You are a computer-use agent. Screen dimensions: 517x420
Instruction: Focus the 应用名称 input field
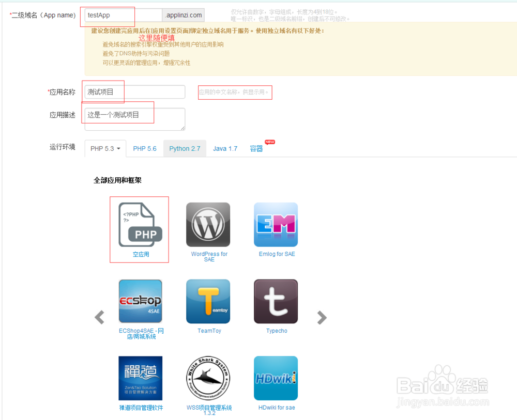135,92
